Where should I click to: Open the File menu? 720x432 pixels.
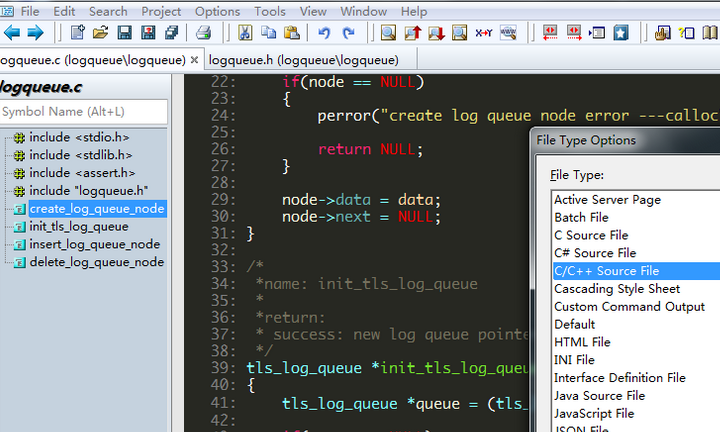point(30,11)
